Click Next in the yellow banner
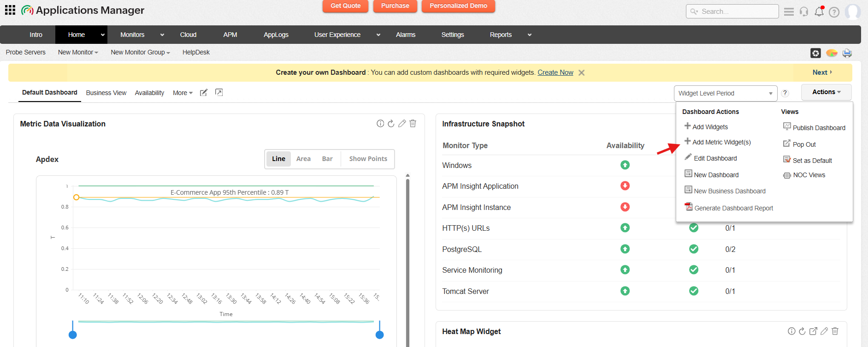The width and height of the screenshot is (868, 347). (x=822, y=72)
